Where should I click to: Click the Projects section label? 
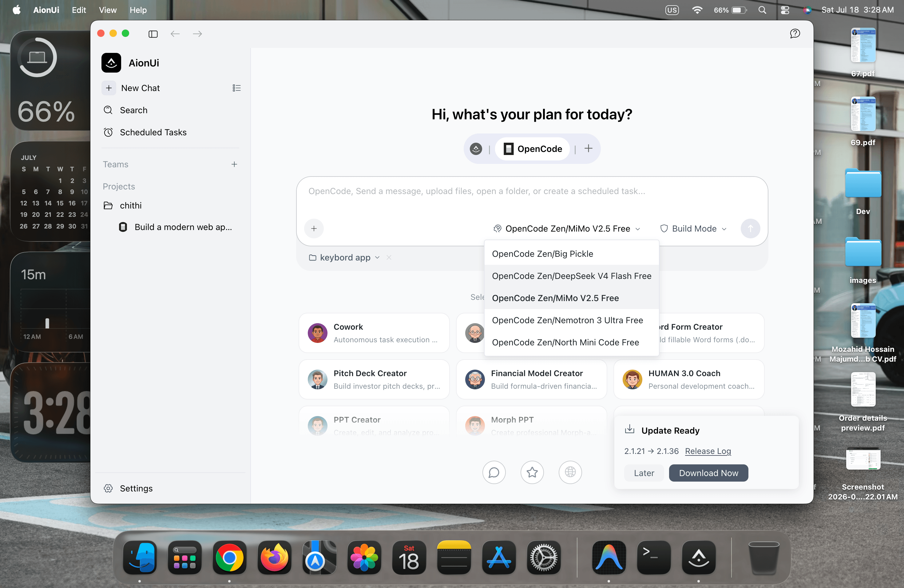(119, 186)
